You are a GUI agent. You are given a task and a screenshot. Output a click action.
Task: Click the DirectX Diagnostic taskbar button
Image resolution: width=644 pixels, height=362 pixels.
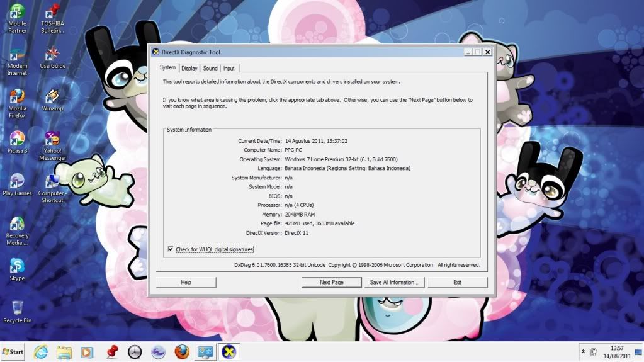point(229,352)
